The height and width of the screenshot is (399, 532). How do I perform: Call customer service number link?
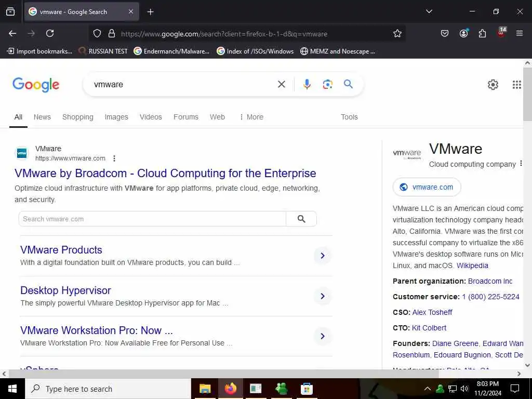click(x=490, y=297)
